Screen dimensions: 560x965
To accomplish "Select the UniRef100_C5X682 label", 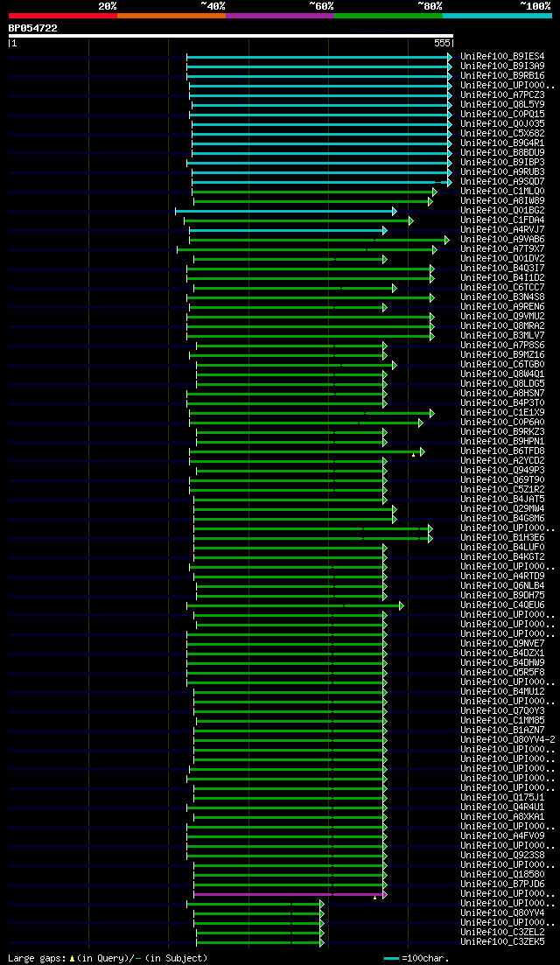I will click(x=502, y=134).
